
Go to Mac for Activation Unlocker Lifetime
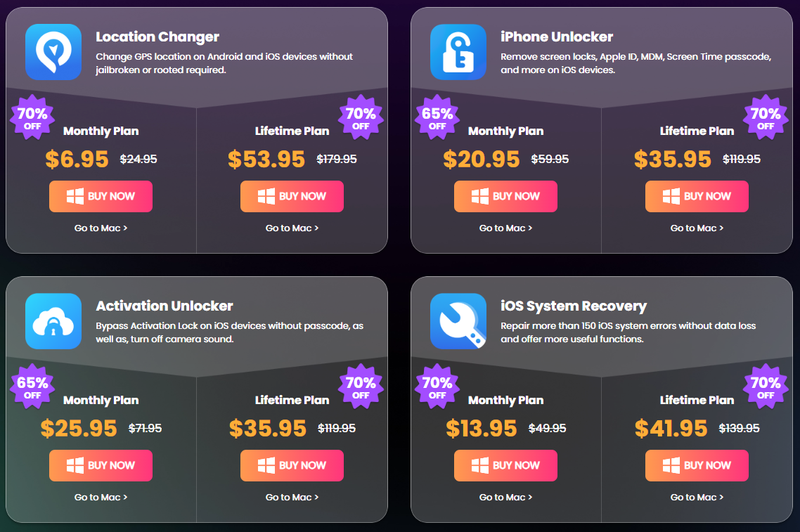(x=292, y=497)
